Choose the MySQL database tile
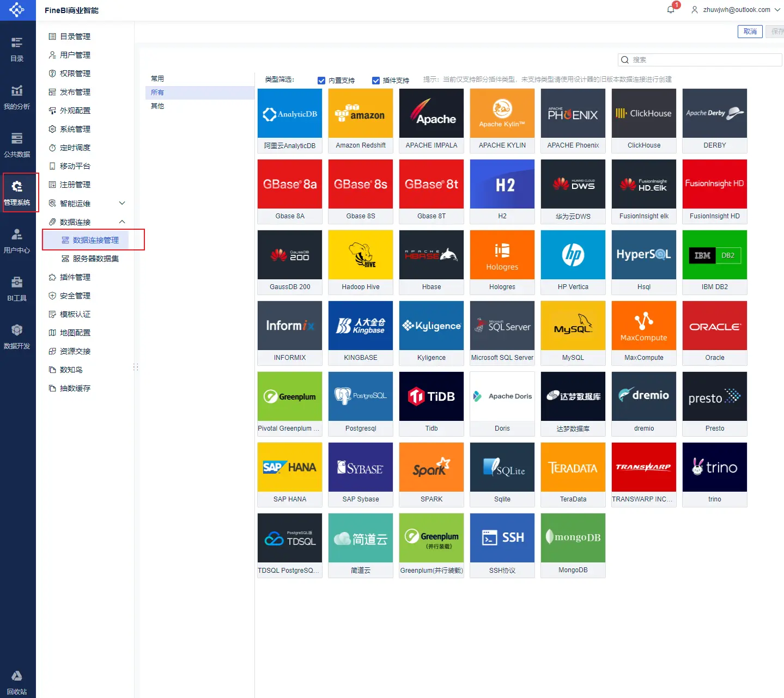 pos(573,333)
